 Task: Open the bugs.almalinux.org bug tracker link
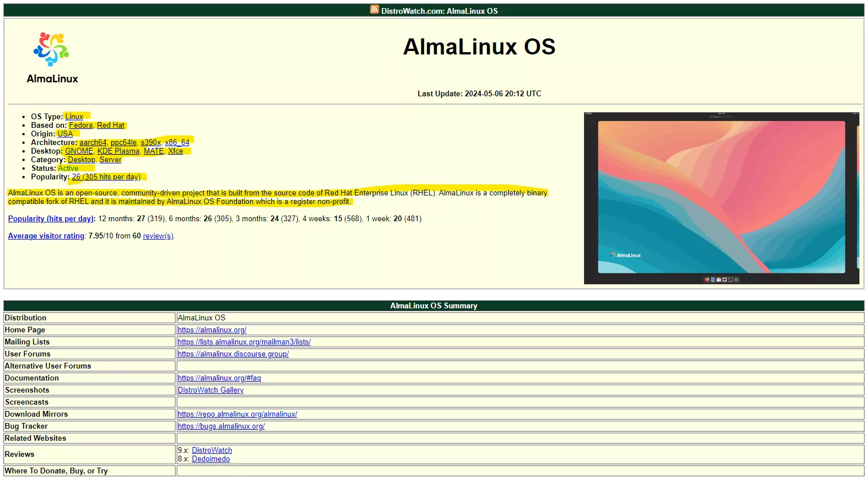221,426
